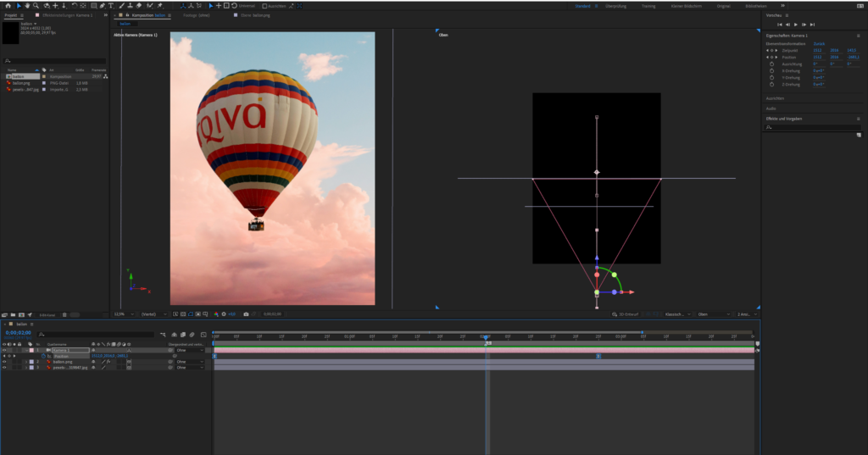Open the Effekteinstellungen Kamera 1 tab
The height and width of the screenshot is (455, 868).
[68, 15]
